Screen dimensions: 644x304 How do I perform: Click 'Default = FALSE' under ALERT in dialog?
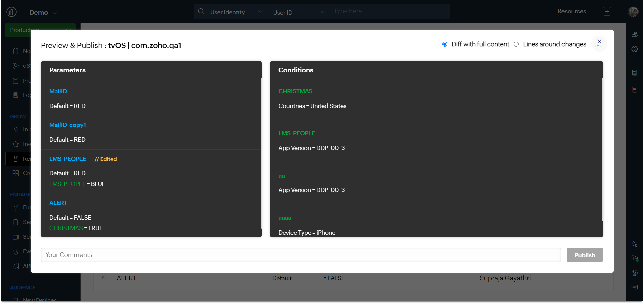tap(70, 218)
